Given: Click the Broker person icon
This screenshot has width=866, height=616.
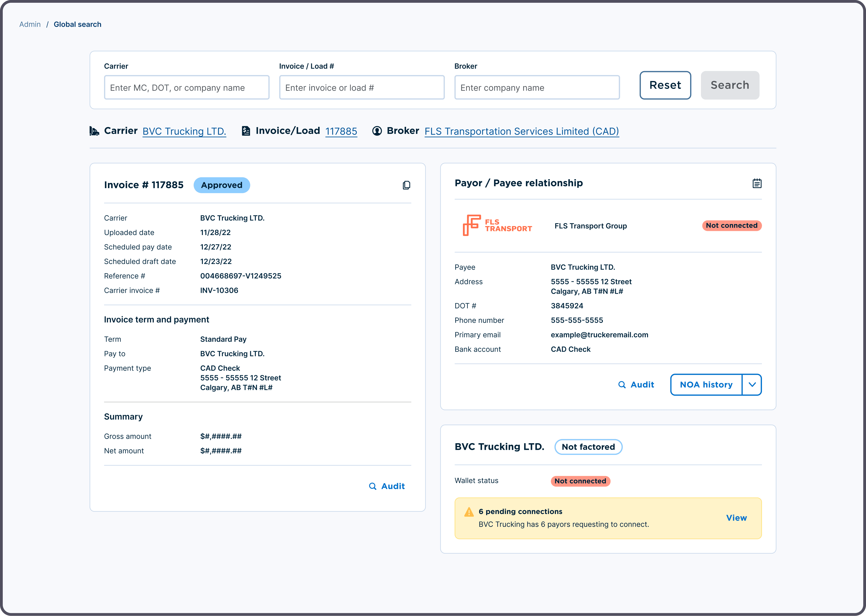Looking at the screenshot, I should tap(377, 131).
